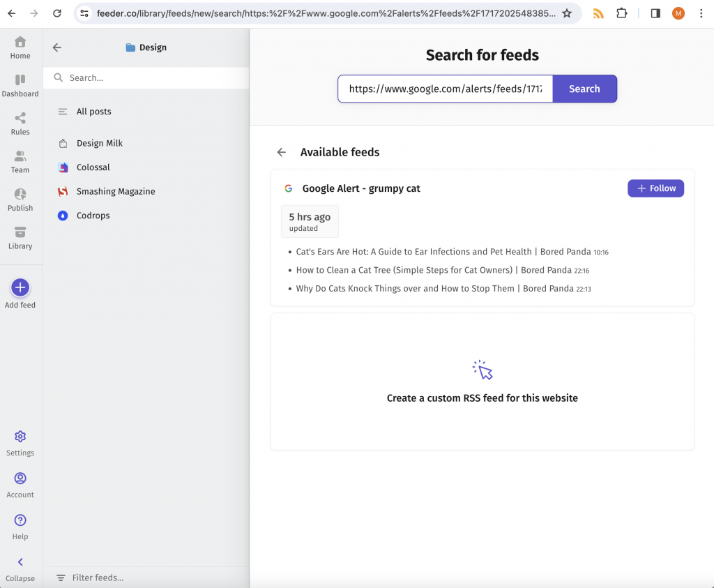Screen dimensions: 714x588
Task: Go back from Available feeds
Action: click(282, 152)
